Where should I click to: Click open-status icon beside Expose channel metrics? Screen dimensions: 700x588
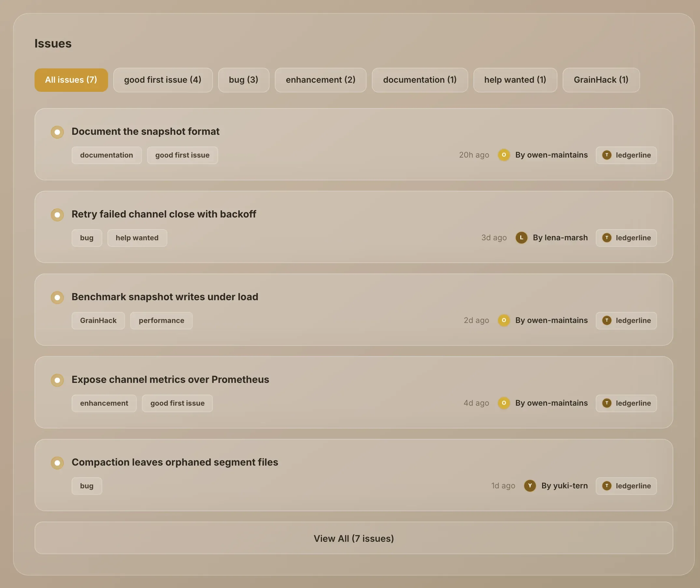coord(57,380)
